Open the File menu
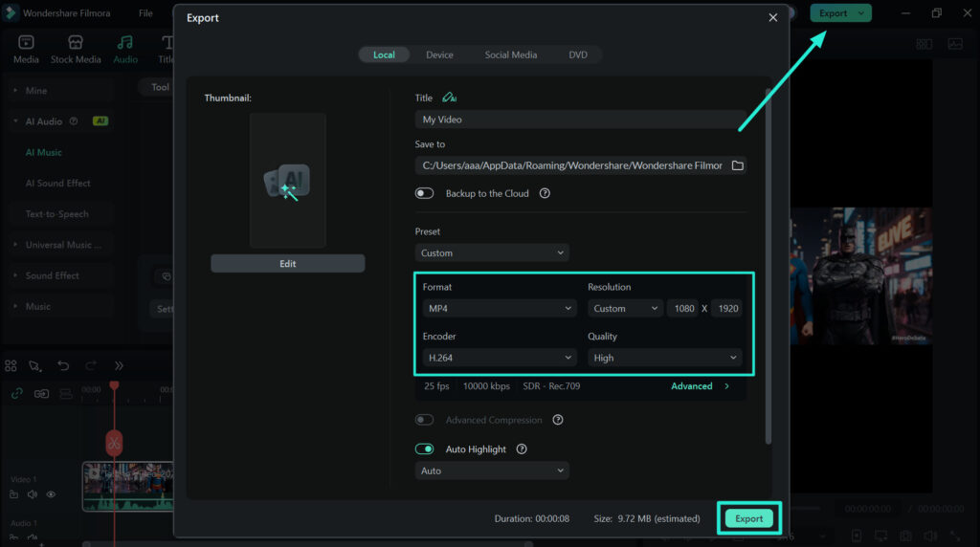980x547 pixels. [x=145, y=13]
